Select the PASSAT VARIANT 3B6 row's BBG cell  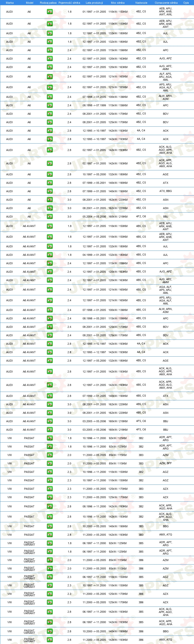[166, 631]
